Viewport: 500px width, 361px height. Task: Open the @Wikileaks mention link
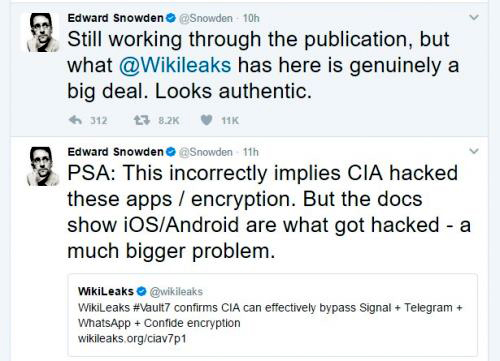click(x=175, y=65)
